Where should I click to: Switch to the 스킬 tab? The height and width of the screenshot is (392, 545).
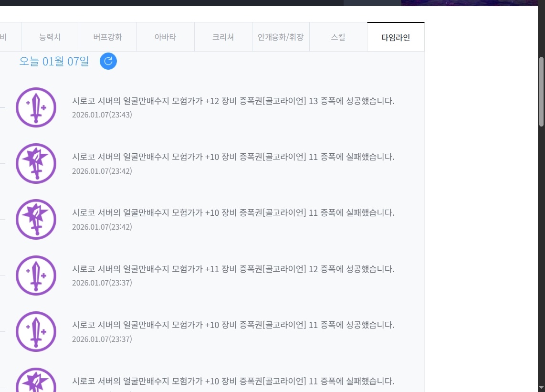[x=338, y=37]
